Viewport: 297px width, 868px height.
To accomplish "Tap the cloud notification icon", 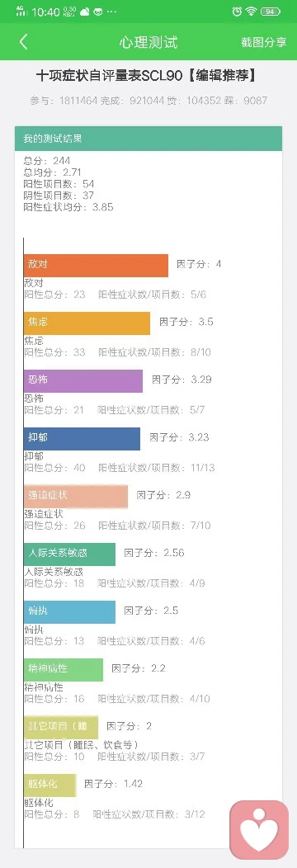I will 85,11.
